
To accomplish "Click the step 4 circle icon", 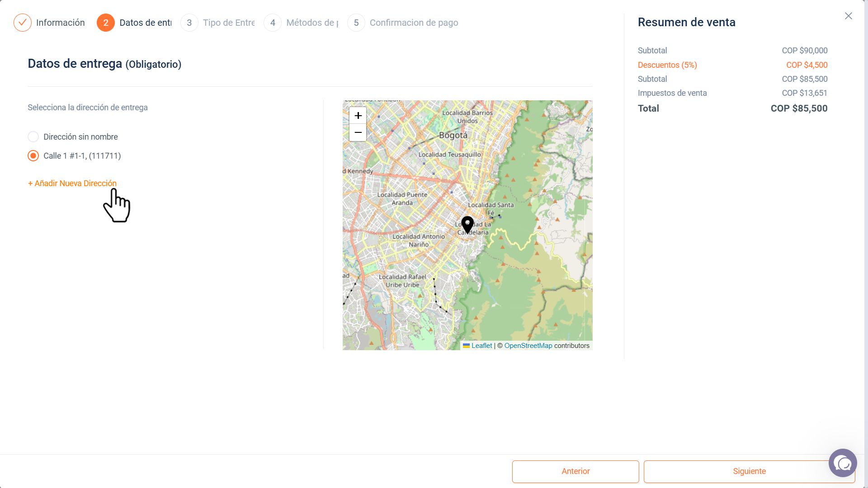I will coord(273,23).
